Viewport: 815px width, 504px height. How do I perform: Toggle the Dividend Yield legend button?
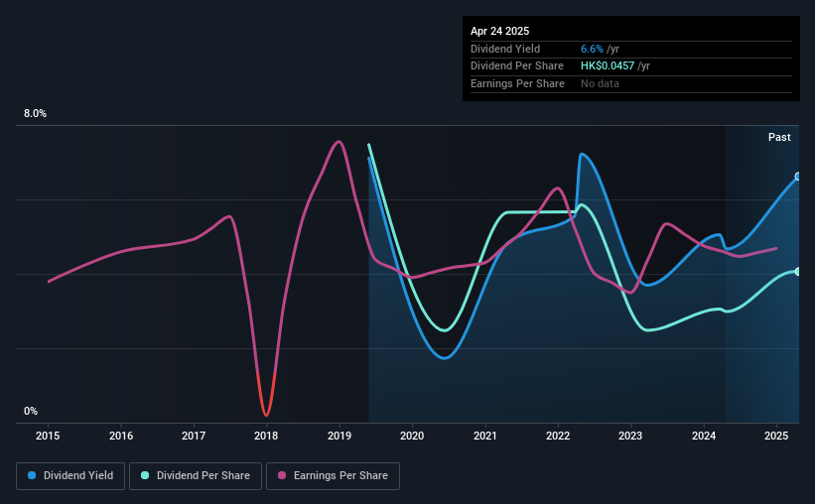70,476
